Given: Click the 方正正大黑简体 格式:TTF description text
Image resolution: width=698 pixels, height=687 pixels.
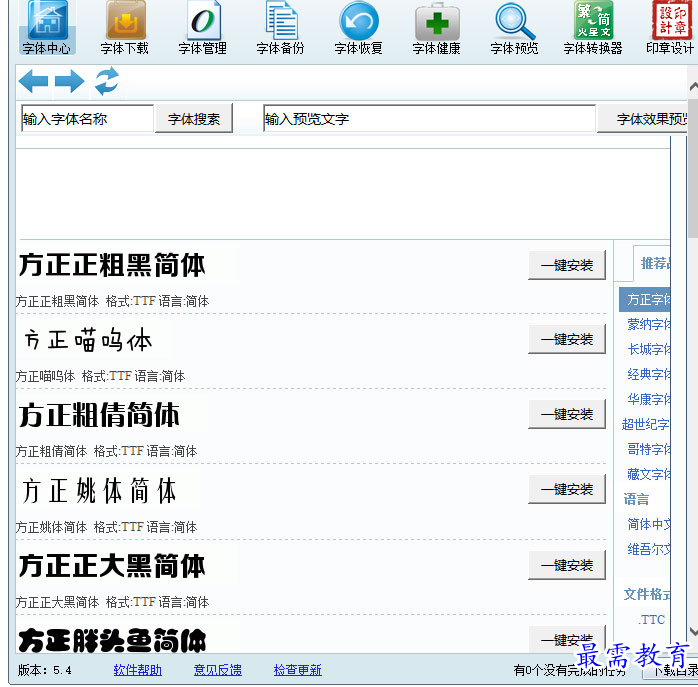Looking at the screenshot, I should tap(112, 602).
